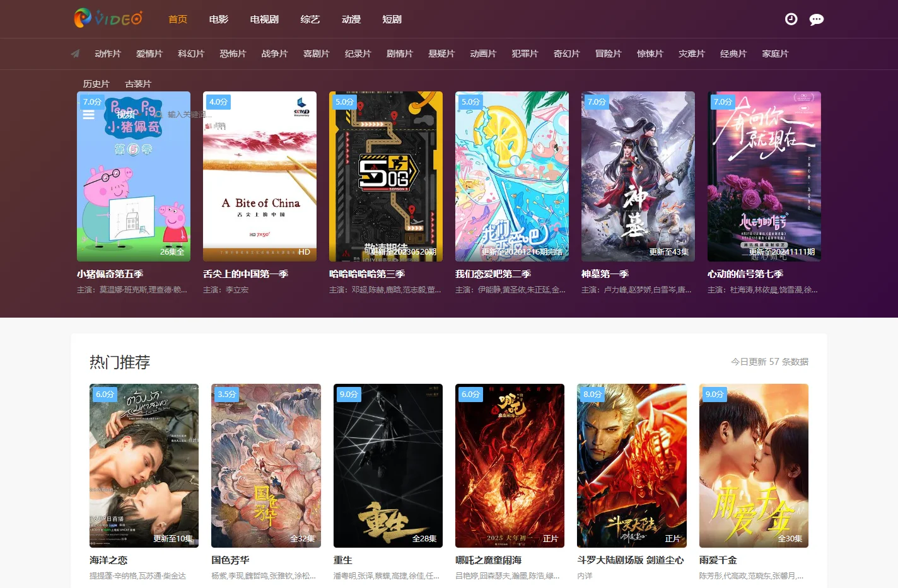The image size is (898, 588).
Task: Select 奇幻片 fantasy genre
Action: (x=567, y=54)
